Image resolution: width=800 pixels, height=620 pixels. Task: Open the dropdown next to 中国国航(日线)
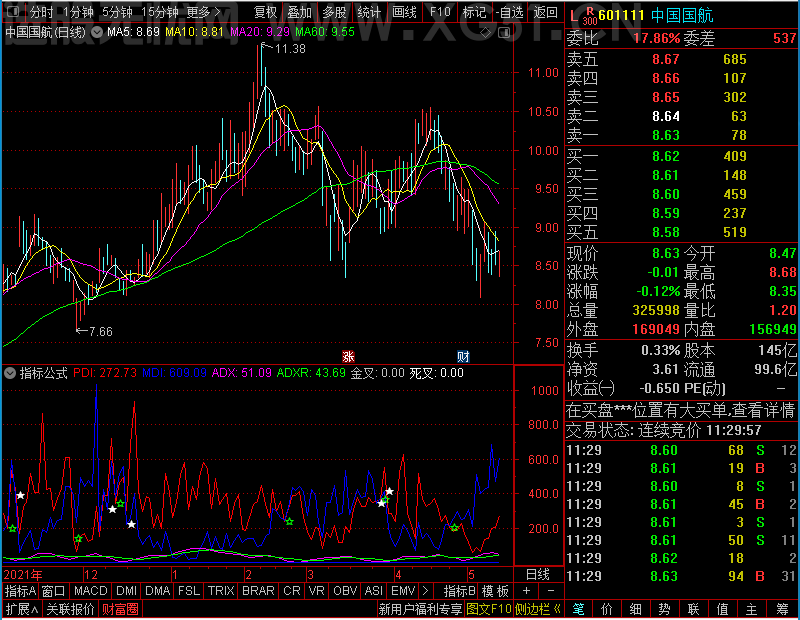point(96,32)
